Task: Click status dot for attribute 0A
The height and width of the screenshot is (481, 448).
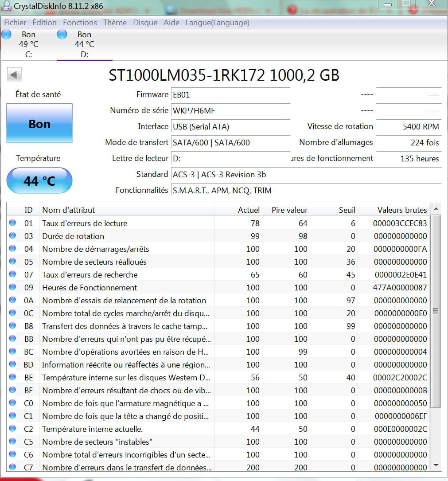Action: coord(12,300)
